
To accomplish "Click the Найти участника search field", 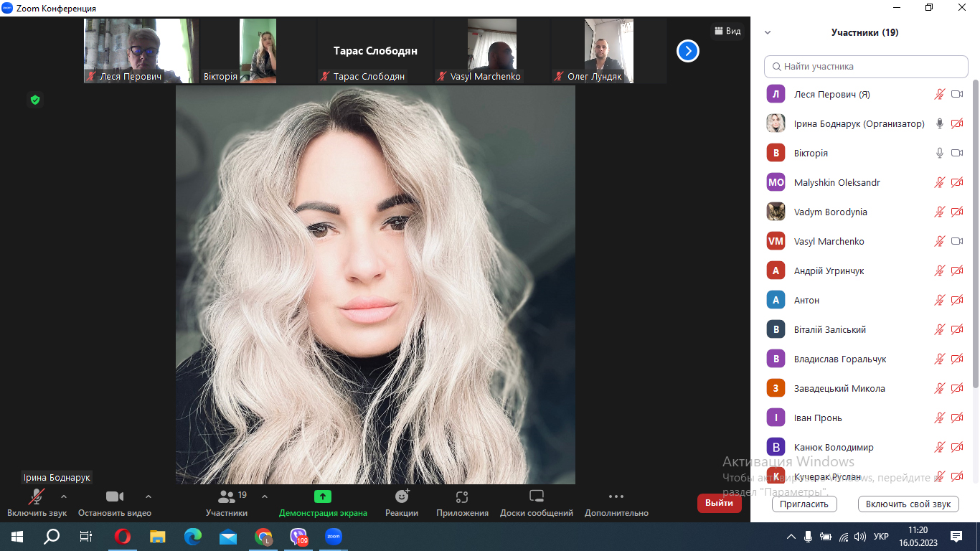I will click(x=866, y=66).
